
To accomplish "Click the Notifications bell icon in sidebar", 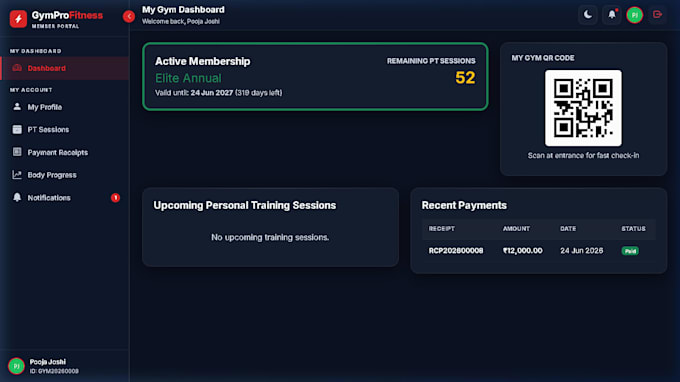I will point(17,197).
